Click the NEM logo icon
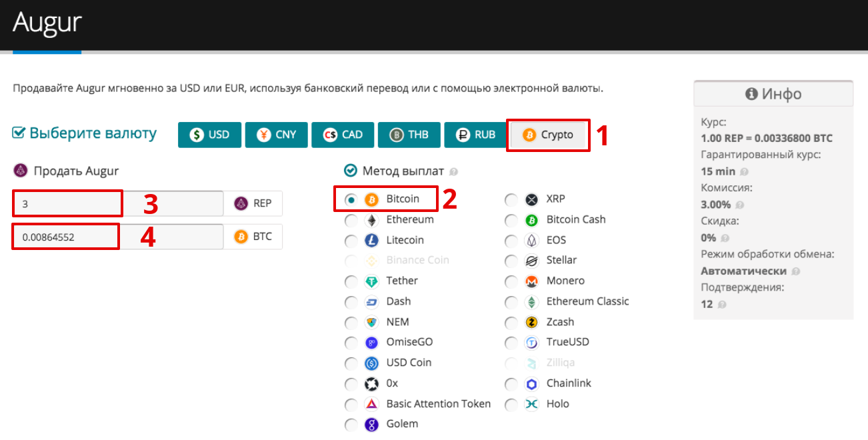The width and height of the screenshot is (868, 440). [371, 323]
